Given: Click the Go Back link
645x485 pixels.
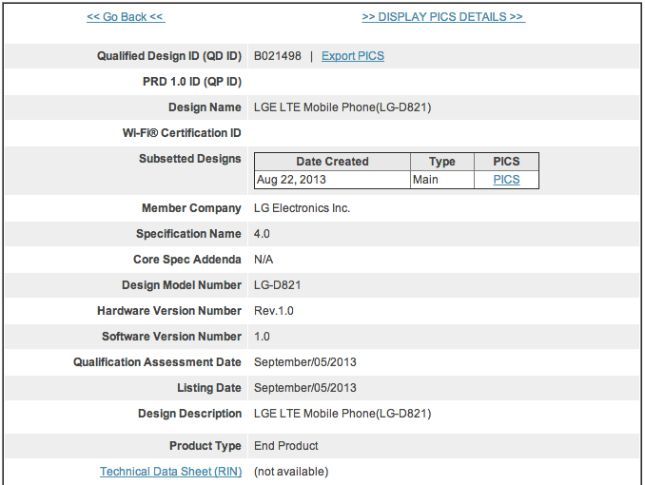Looking at the screenshot, I should 126,17.
